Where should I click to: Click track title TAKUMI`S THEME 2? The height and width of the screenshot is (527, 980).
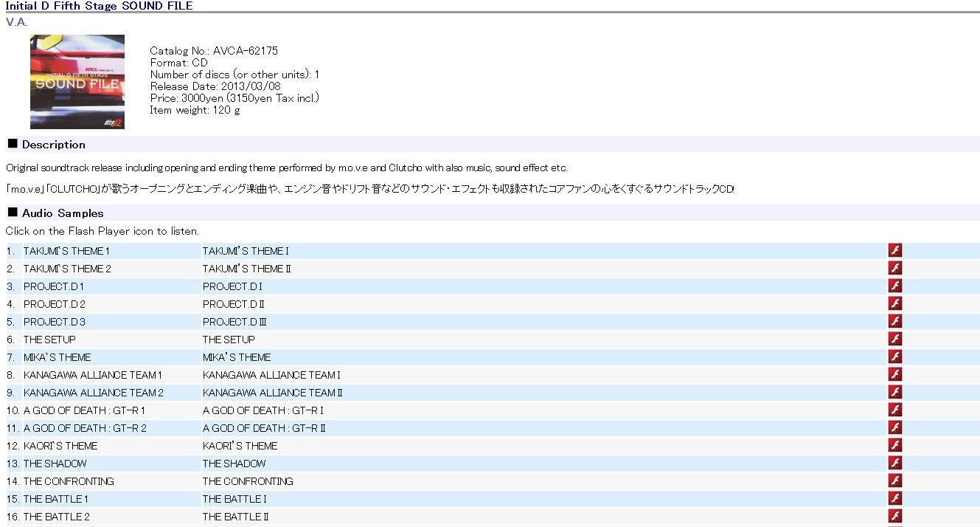click(x=67, y=269)
